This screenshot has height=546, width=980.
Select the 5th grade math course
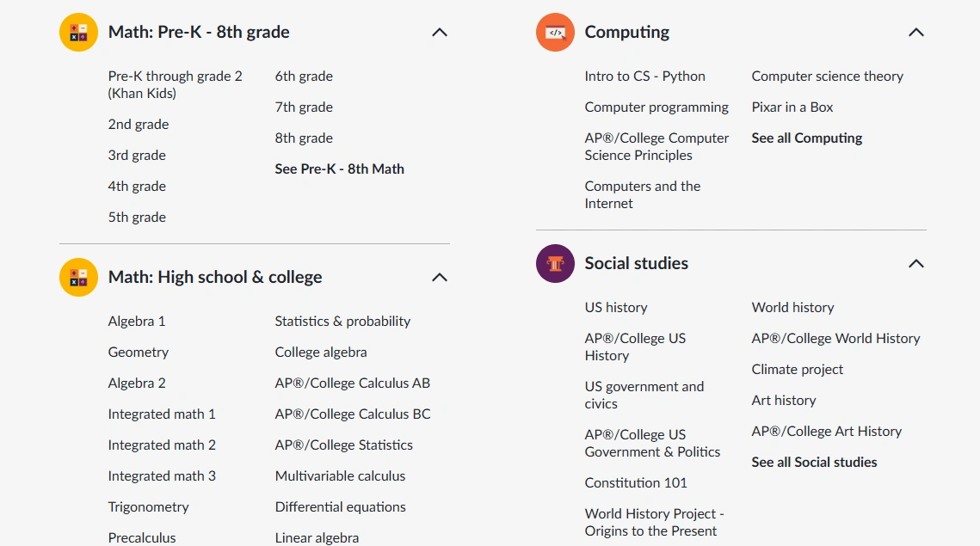137,217
